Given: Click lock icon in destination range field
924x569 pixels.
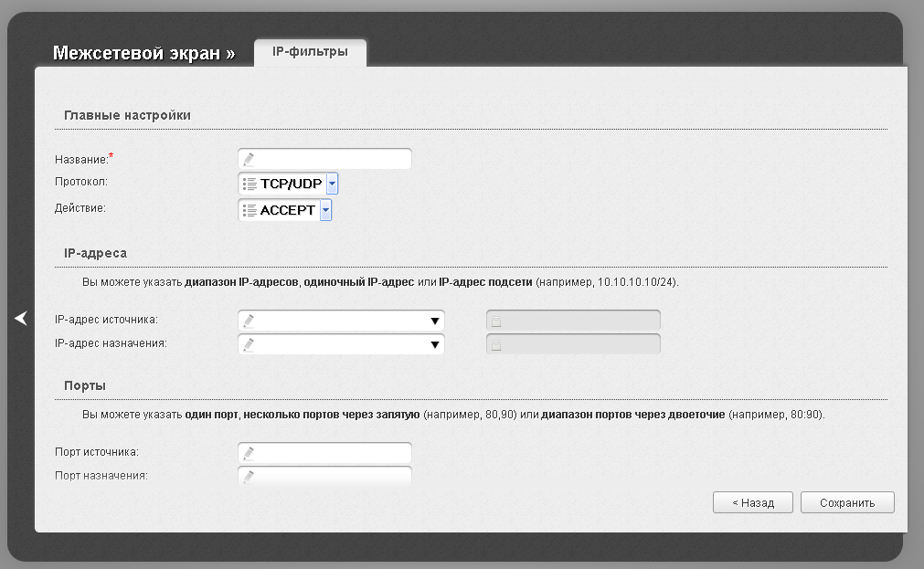Looking at the screenshot, I should point(497,344).
